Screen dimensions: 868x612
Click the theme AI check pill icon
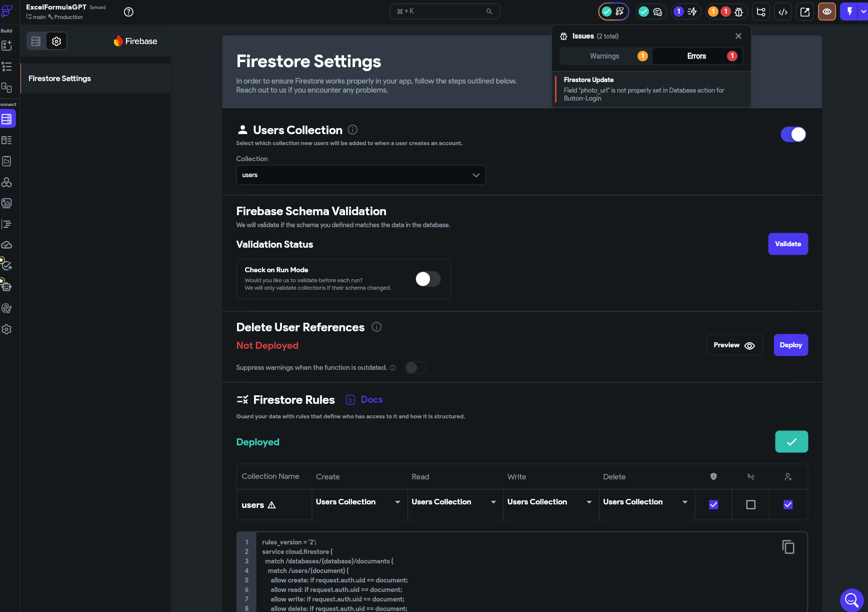tap(613, 12)
